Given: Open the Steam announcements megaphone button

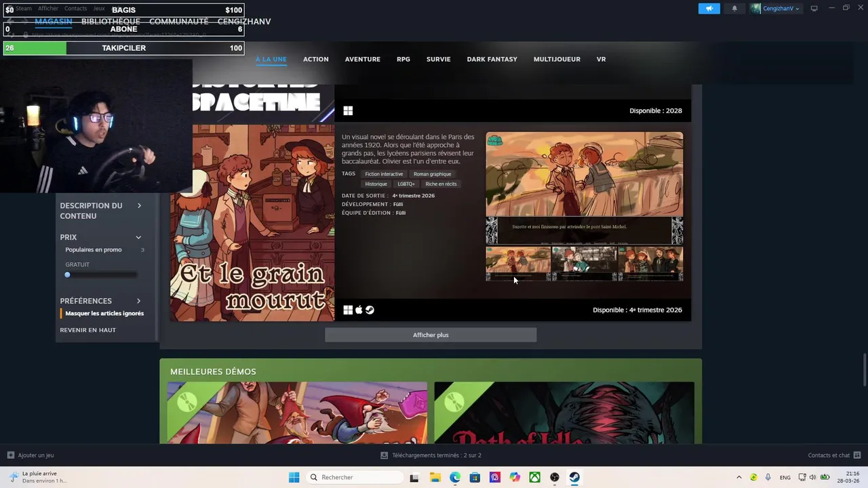Looking at the screenshot, I should (709, 9).
